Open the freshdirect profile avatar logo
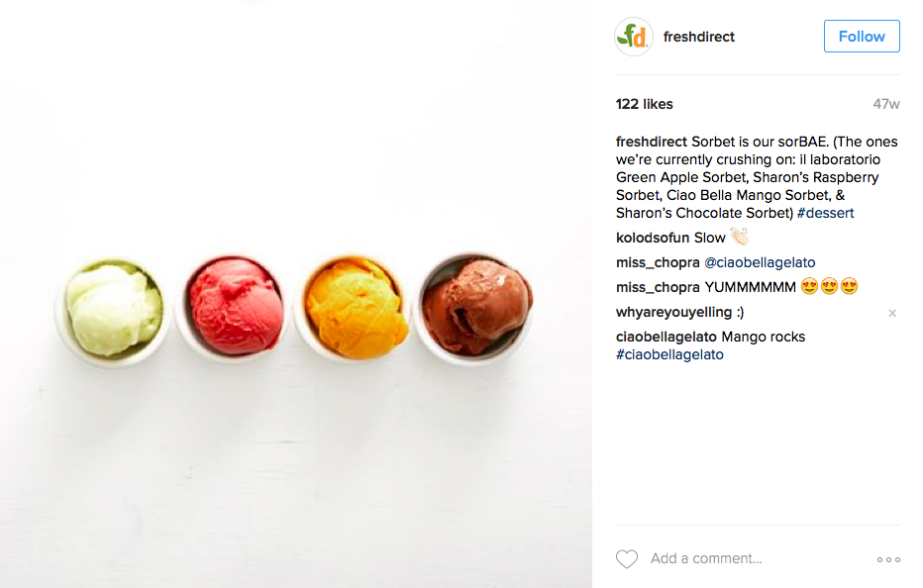The height and width of the screenshot is (588, 923). (x=634, y=37)
